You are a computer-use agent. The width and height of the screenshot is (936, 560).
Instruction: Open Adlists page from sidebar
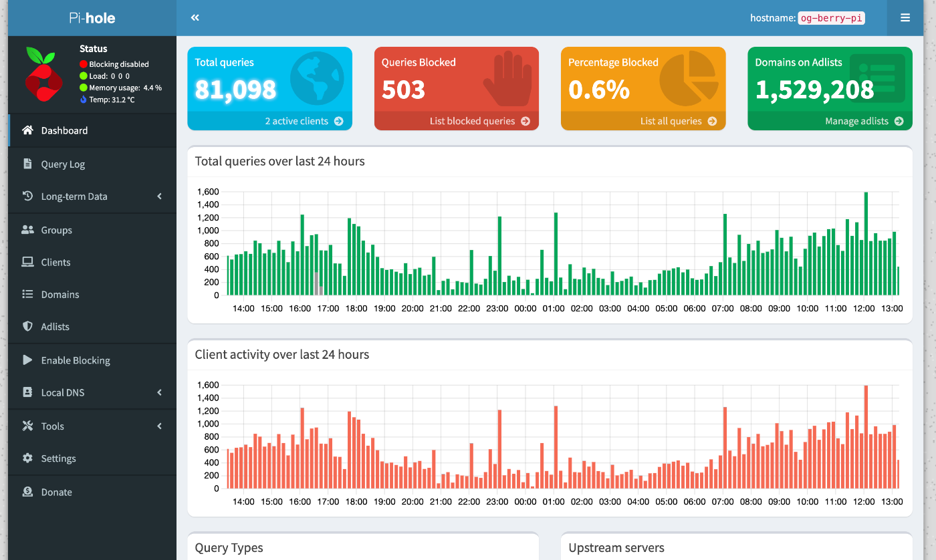92,326
